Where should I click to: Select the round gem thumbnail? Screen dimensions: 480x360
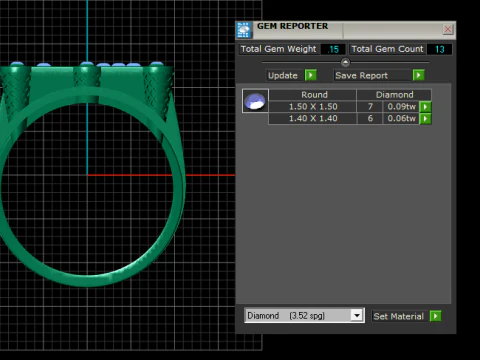[x=255, y=101]
